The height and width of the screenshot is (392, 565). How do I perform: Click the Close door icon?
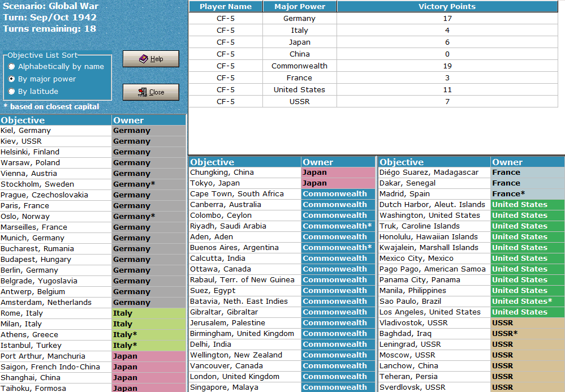click(x=143, y=92)
